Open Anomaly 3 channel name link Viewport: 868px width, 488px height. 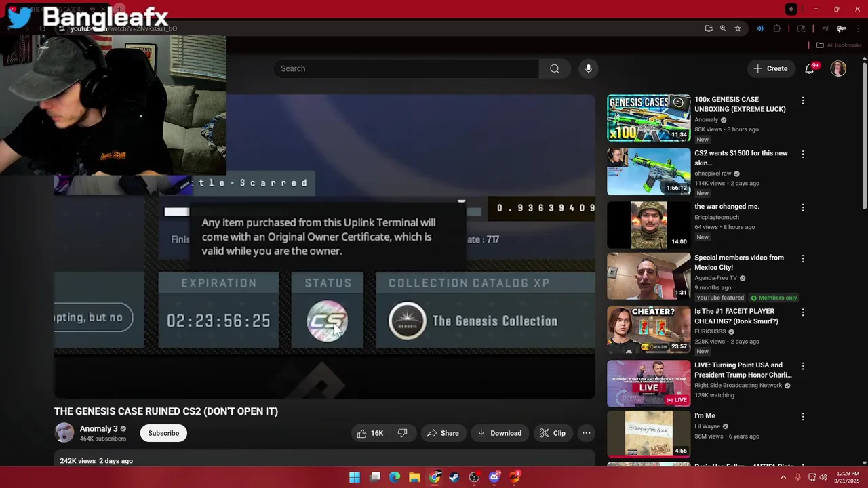99,428
